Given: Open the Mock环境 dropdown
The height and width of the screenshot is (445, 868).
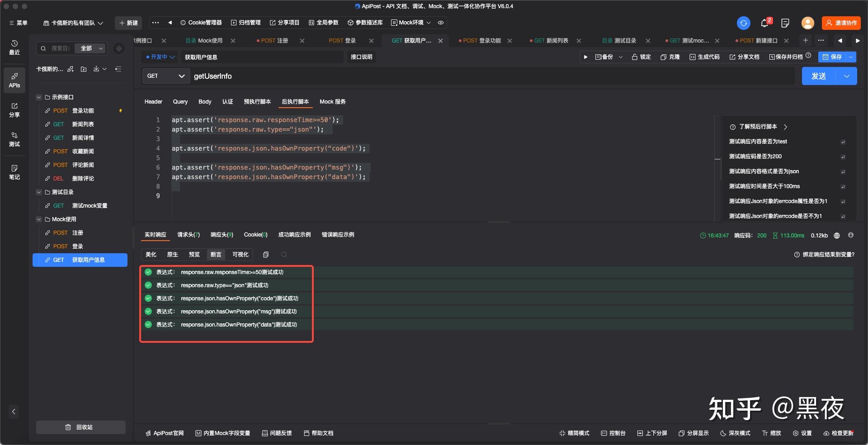Looking at the screenshot, I should (411, 23).
